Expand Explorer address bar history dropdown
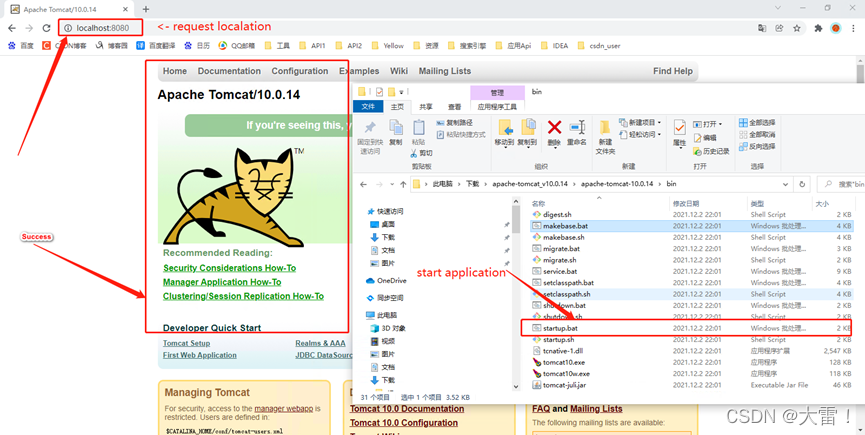The image size is (865, 435). [x=787, y=184]
